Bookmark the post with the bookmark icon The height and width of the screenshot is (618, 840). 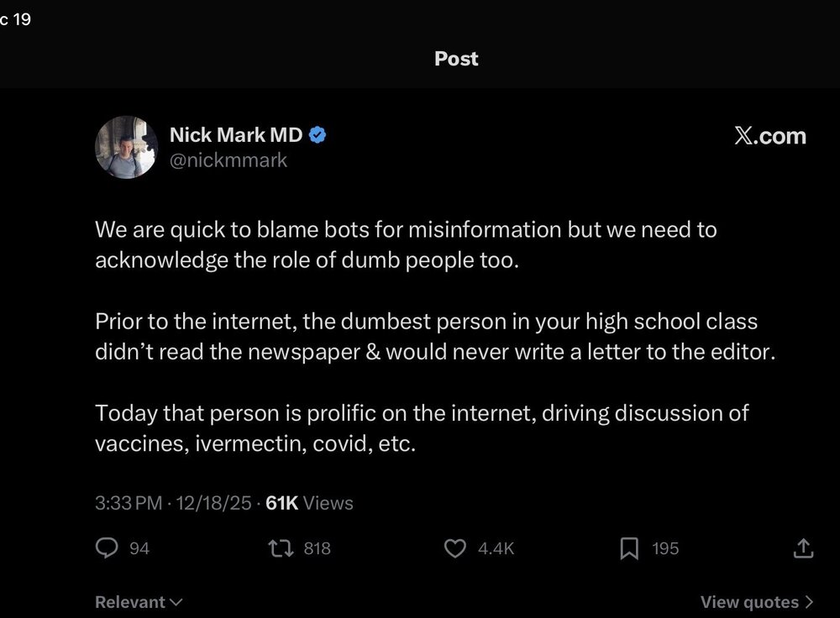coord(629,548)
